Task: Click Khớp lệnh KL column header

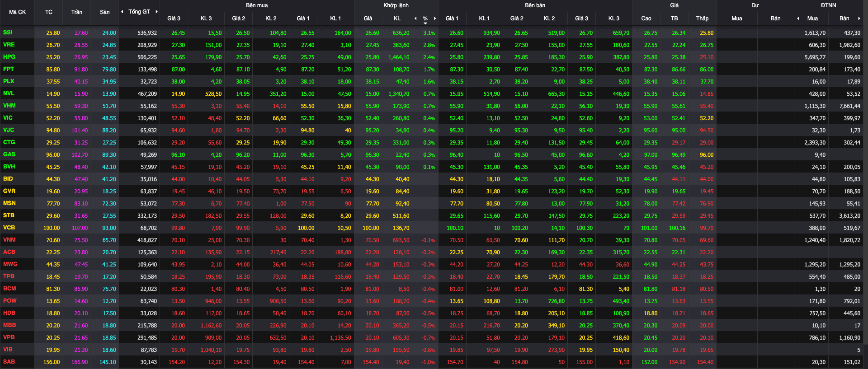Action: pos(397,19)
